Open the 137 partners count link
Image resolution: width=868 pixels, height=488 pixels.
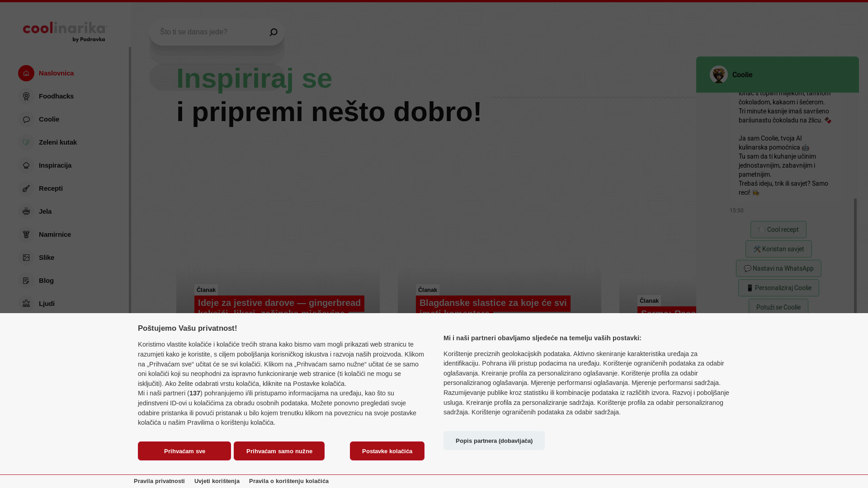195,393
